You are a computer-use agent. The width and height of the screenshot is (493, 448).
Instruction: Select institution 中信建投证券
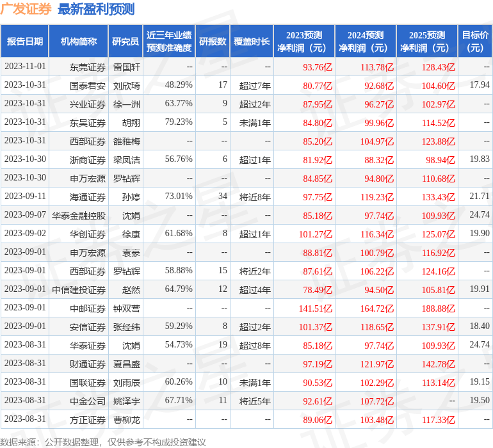tap(79, 290)
